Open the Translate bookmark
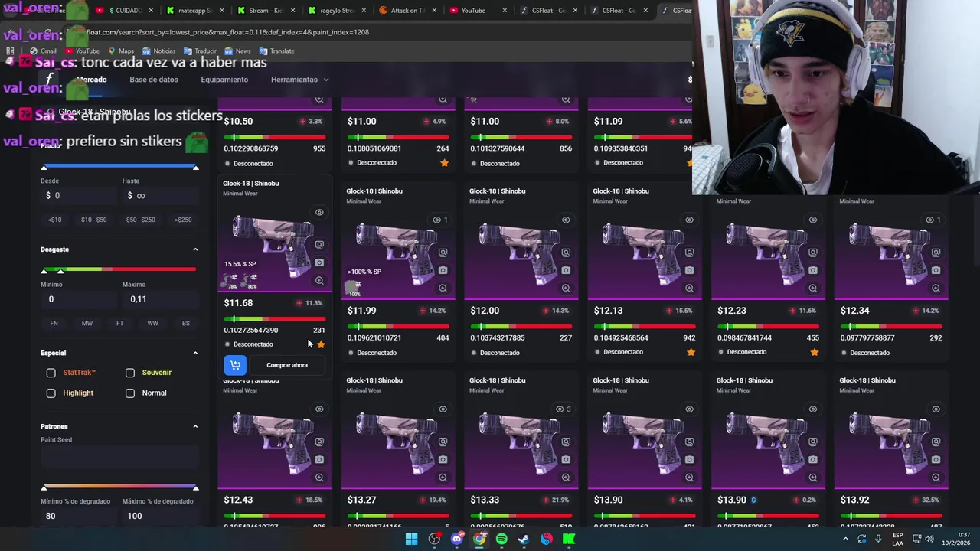980x551 pixels. [277, 51]
